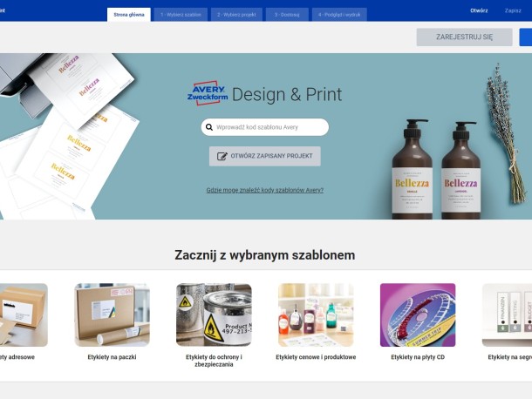Click Otwórz in the top bar
Viewport: 532px width, 399px height.
(x=479, y=10)
